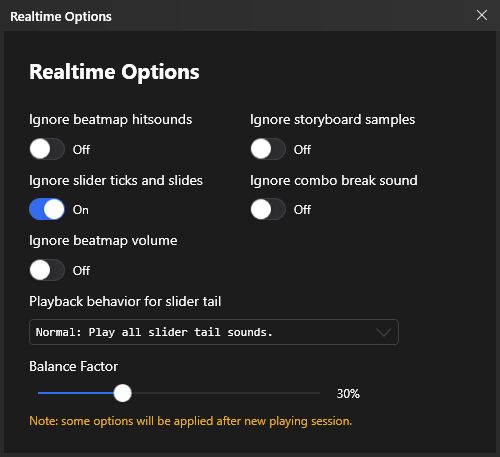Enable Ignore combo break sound switch
The height and width of the screenshot is (457, 500).
268,209
